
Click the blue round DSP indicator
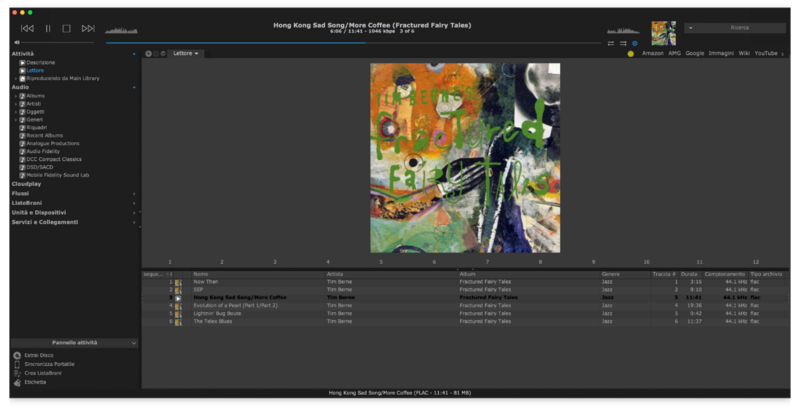pos(635,43)
